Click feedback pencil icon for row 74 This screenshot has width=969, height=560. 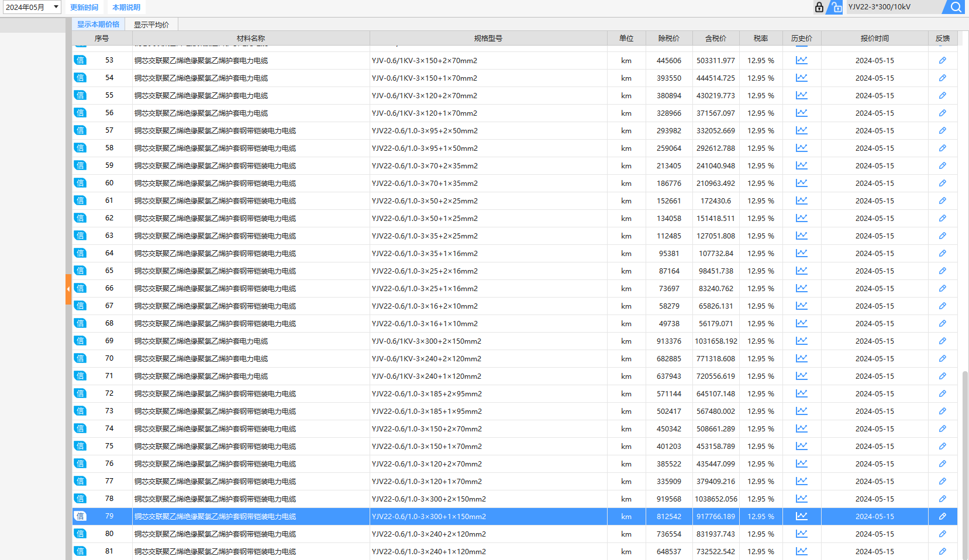[943, 428]
